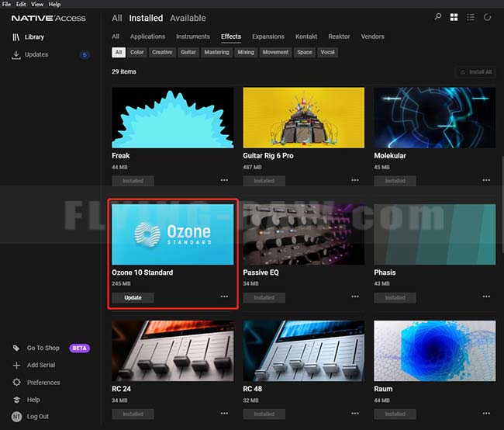
Task: Click the Install All button
Action: coord(476,72)
